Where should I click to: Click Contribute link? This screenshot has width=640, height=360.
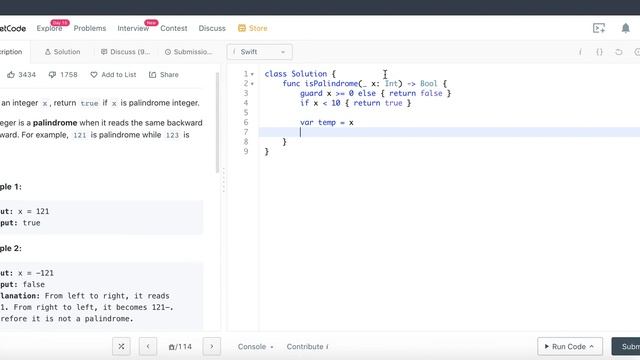pos(307,347)
